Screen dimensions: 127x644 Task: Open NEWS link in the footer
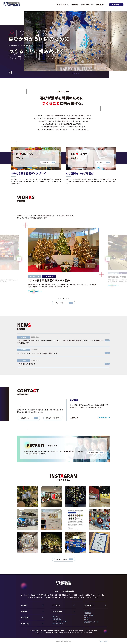click(24, 611)
